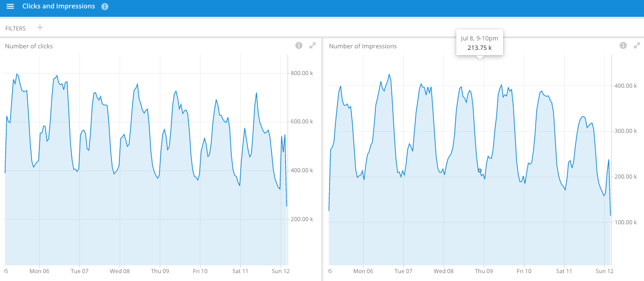
Task: Click the FILTERS label
Action: tap(15, 28)
